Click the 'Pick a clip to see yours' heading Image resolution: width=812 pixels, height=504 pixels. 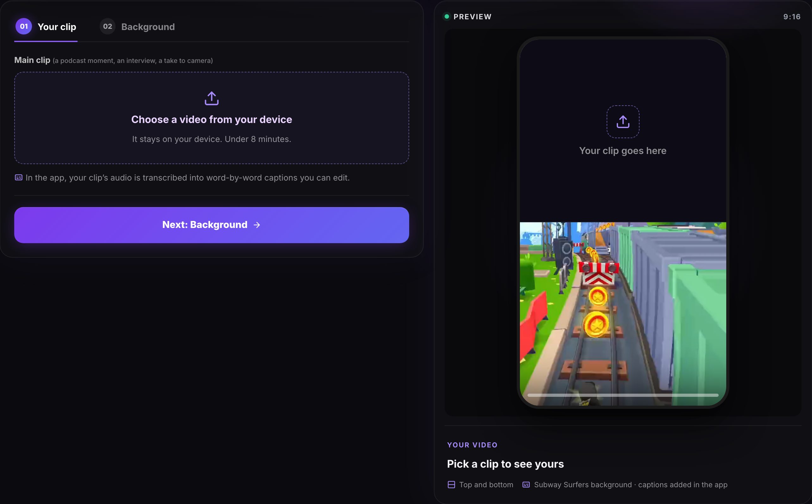tap(505, 464)
